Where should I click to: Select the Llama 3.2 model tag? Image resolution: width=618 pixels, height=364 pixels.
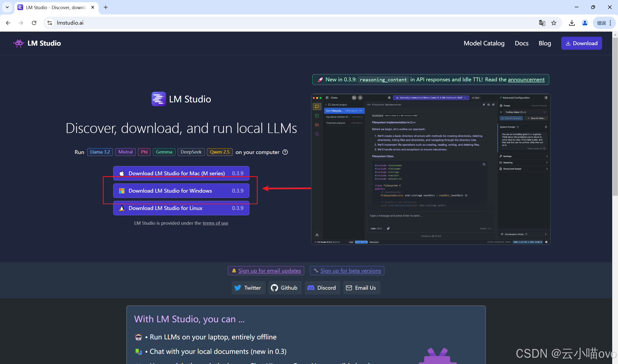click(100, 152)
